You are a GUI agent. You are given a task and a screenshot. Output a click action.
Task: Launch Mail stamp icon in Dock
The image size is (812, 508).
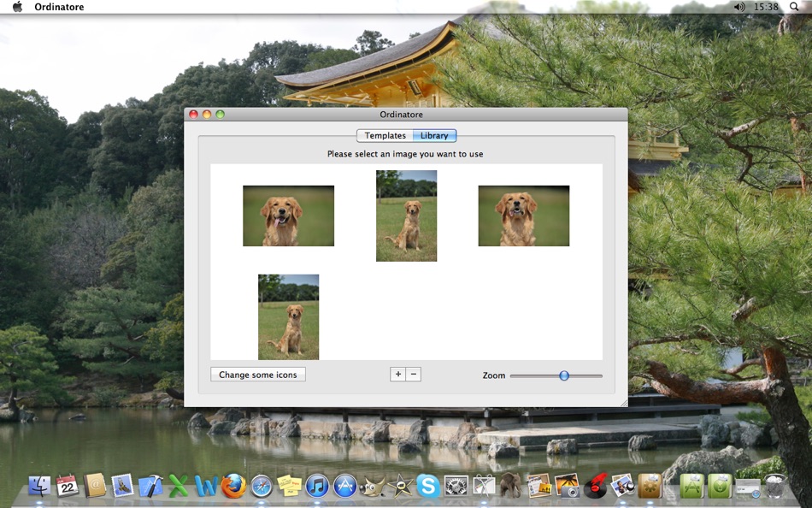(123, 487)
